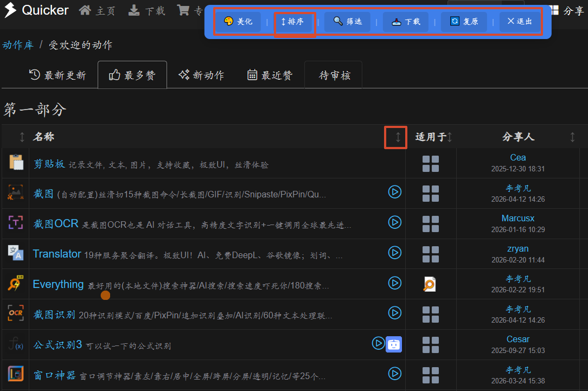Image resolution: width=588 pixels, height=391 pixels.
Task: Open sharer Marcusx profile link
Action: click(518, 218)
